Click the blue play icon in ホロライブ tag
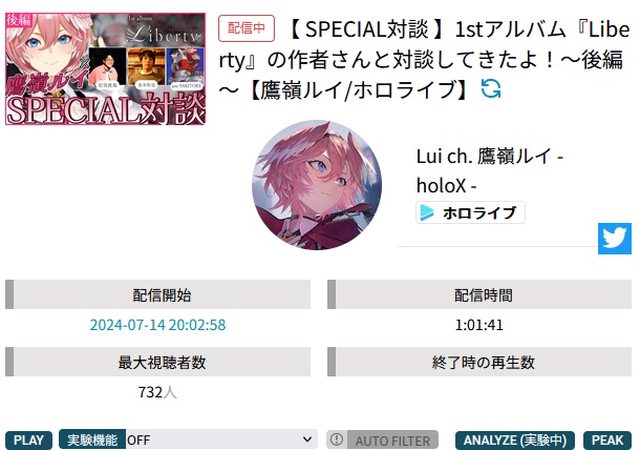640x450 pixels. 427,213
